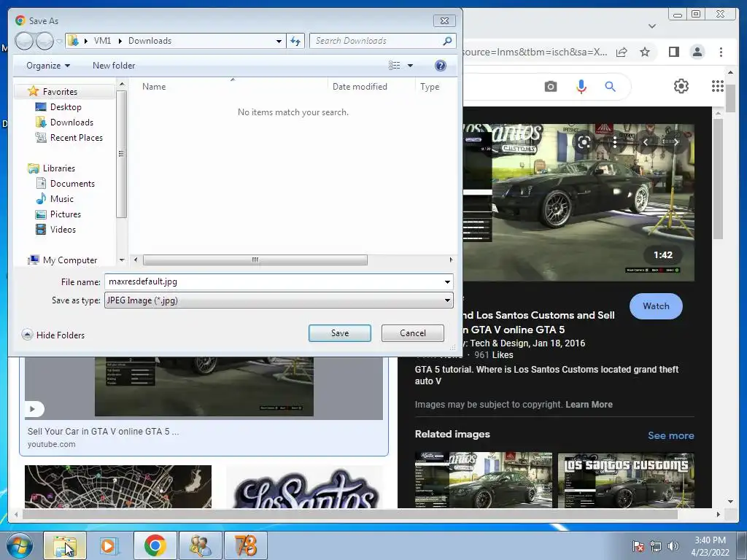The height and width of the screenshot is (560, 747).
Task: Create a New folder
Action: click(x=114, y=66)
